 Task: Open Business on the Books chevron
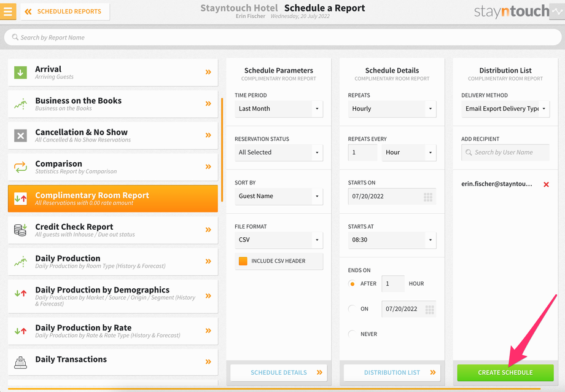pos(208,103)
